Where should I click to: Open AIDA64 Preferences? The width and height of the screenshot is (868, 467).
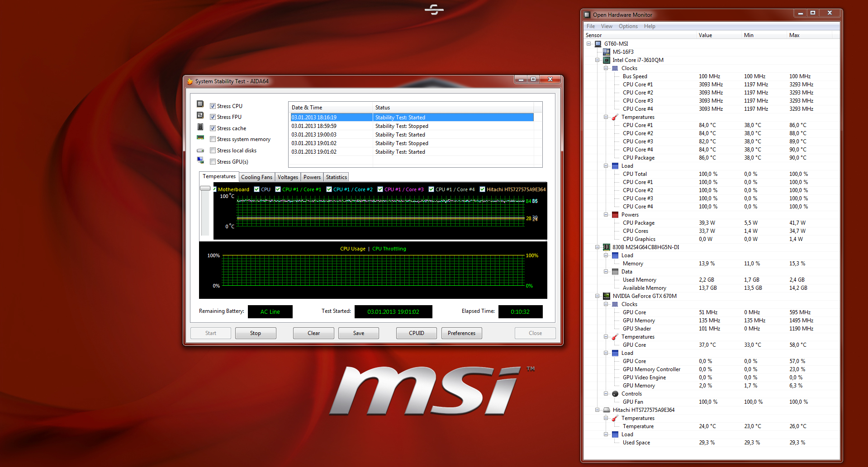(461, 333)
